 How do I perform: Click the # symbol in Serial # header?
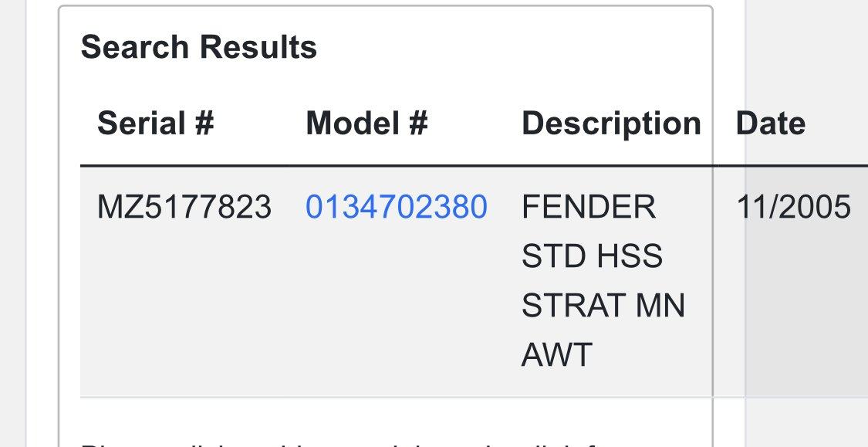coord(204,124)
